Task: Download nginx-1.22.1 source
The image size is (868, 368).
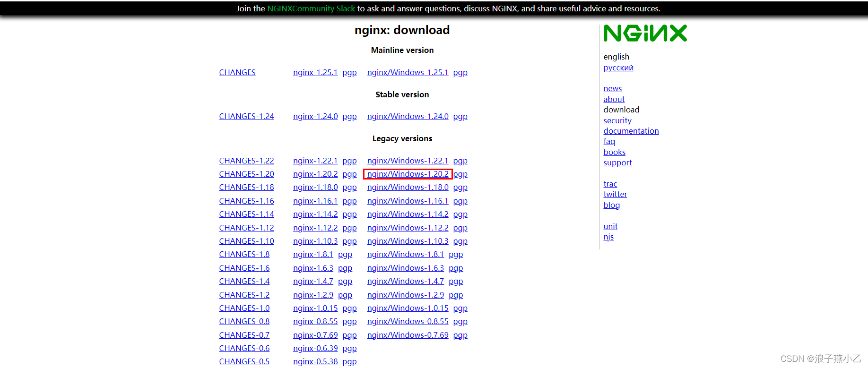Action: point(315,161)
